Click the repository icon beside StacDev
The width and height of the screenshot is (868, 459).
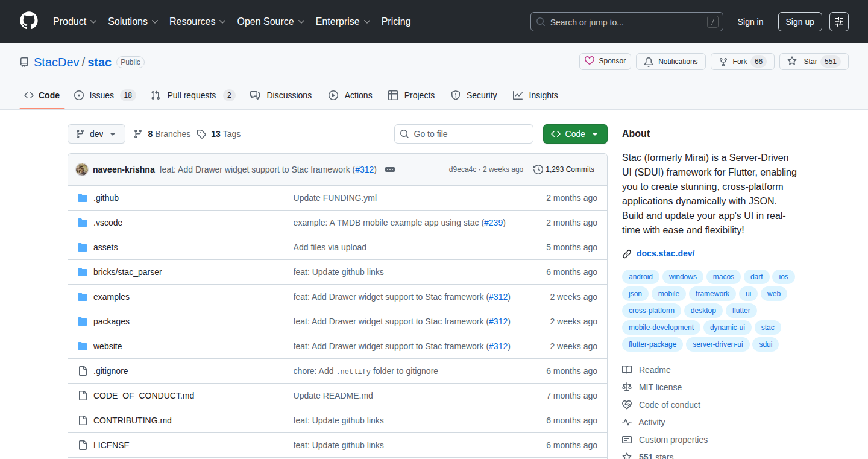pyautogui.click(x=24, y=62)
